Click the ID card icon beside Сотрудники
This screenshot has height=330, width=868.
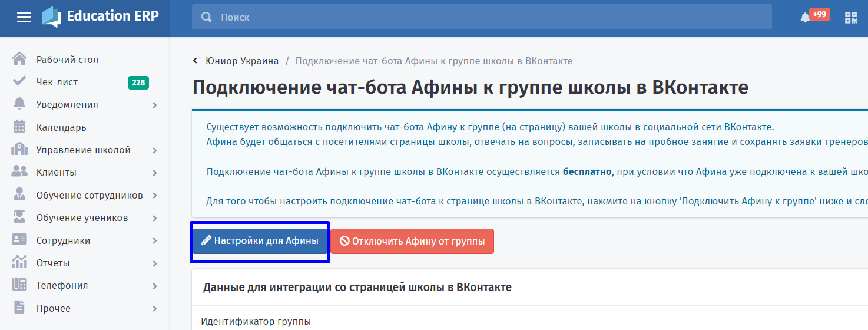pyautogui.click(x=19, y=240)
